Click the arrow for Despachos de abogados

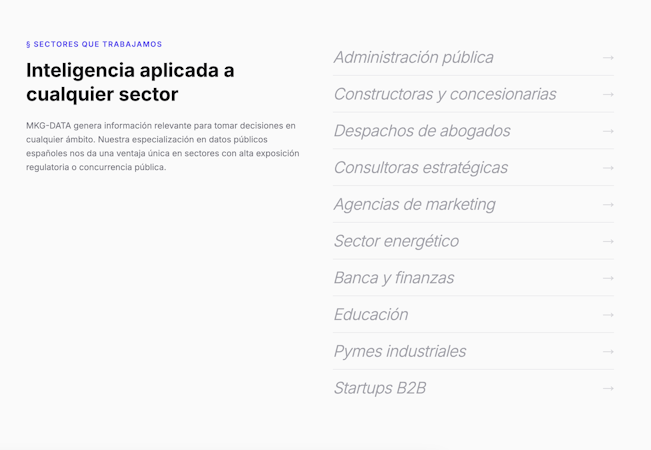pyautogui.click(x=608, y=131)
